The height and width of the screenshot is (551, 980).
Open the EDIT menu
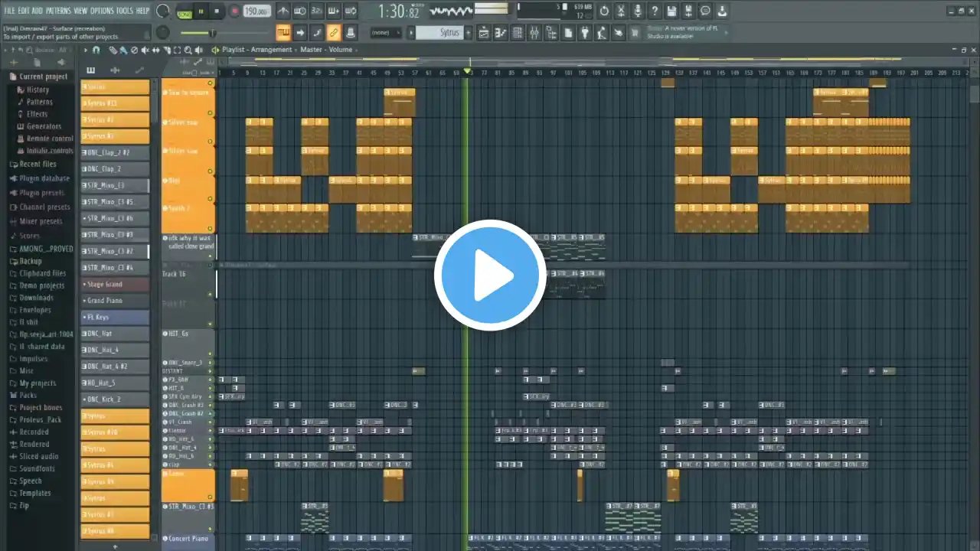click(x=24, y=11)
